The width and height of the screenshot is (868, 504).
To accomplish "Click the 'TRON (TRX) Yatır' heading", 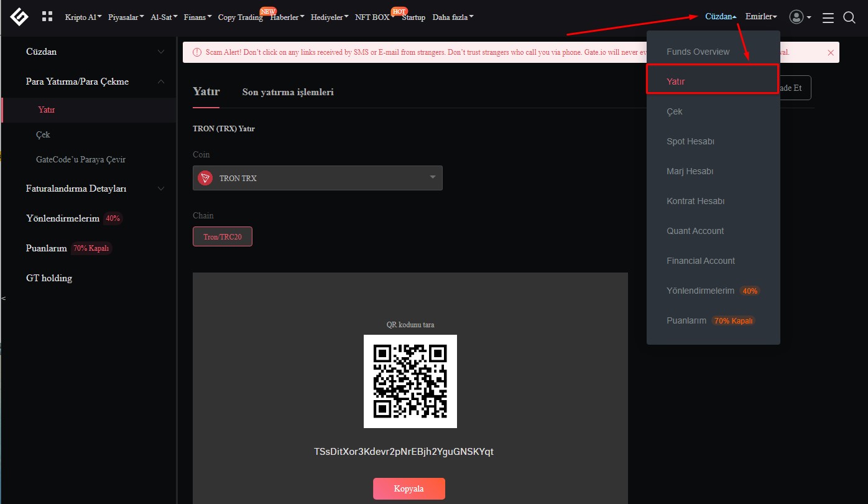I will pos(224,129).
